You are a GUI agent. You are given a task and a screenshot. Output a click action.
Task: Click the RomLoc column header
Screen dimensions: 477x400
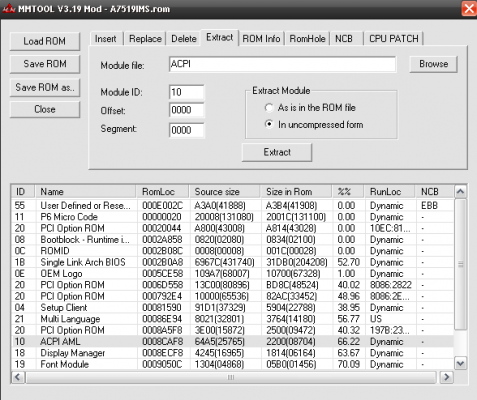[x=163, y=192]
